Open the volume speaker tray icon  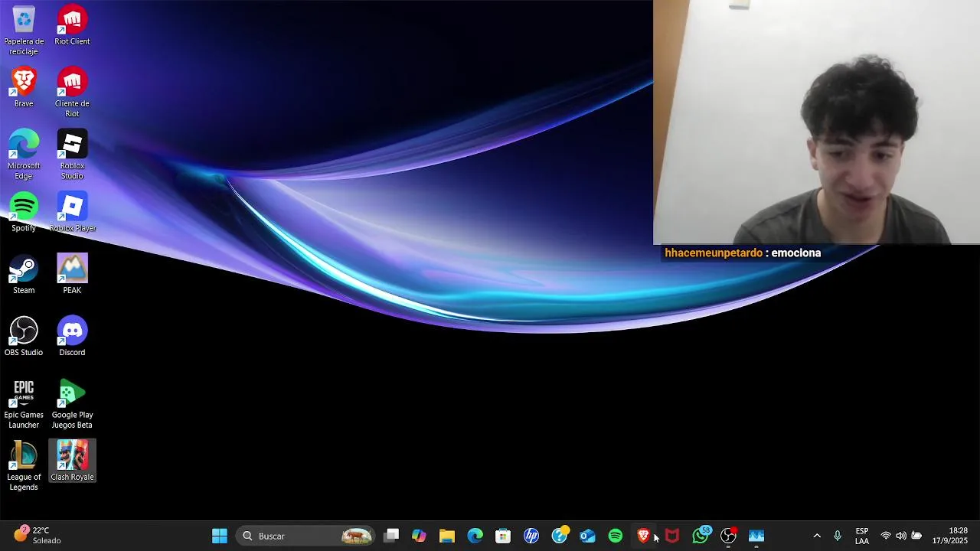[x=901, y=536]
